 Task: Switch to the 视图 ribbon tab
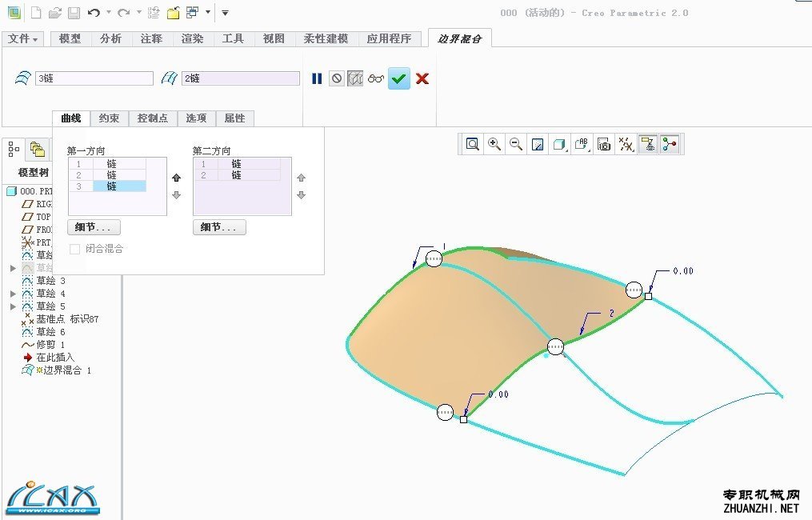pos(274,38)
